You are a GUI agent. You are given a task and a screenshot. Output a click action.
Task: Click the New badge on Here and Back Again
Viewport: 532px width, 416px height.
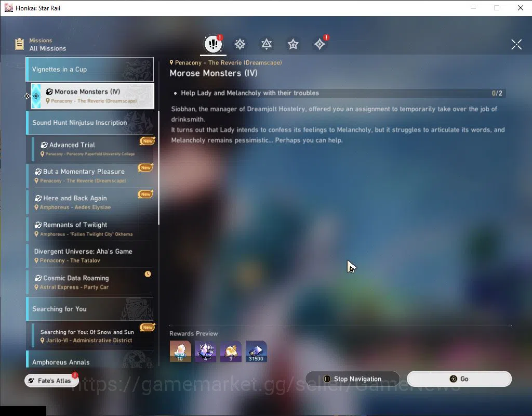(x=145, y=194)
